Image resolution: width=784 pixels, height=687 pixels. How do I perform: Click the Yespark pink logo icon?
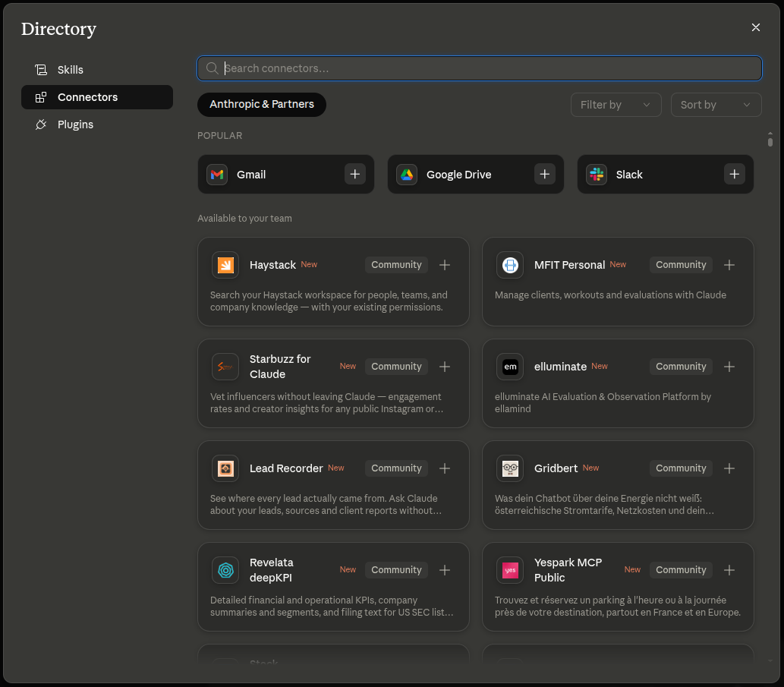510,570
